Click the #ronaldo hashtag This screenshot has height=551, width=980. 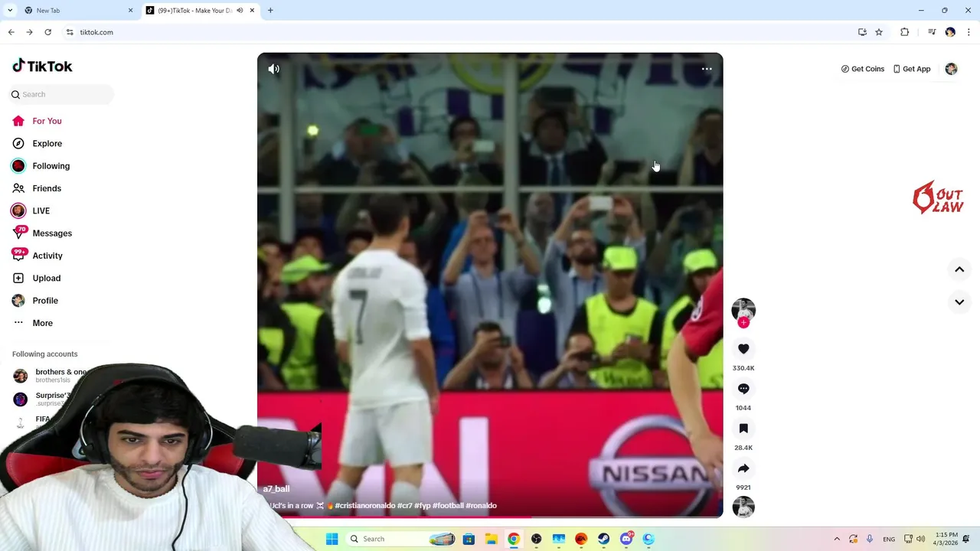(x=482, y=506)
